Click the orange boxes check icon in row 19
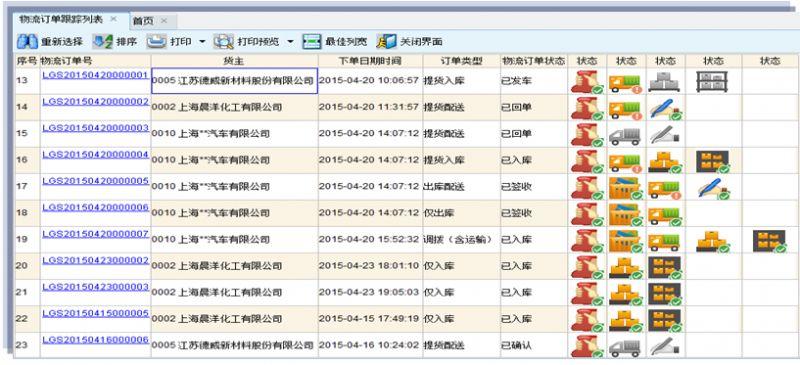Image resolution: width=800 pixels, height=365 pixels. [x=713, y=242]
